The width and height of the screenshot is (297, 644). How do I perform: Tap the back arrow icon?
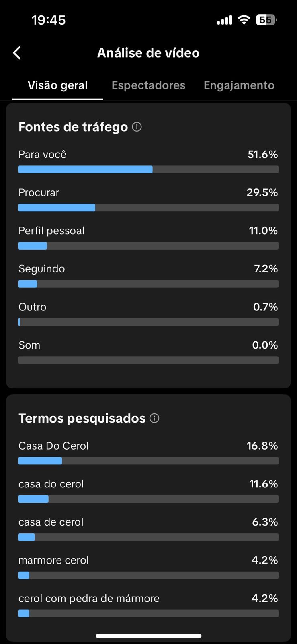(17, 53)
